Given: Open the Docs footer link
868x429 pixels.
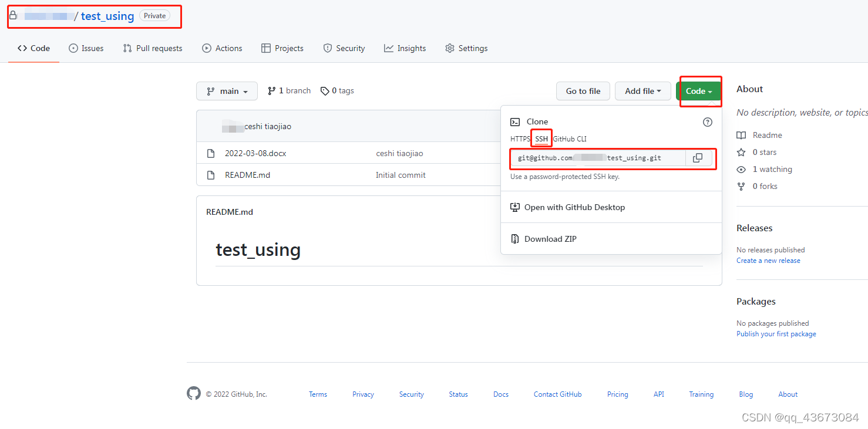Looking at the screenshot, I should tap(501, 394).
